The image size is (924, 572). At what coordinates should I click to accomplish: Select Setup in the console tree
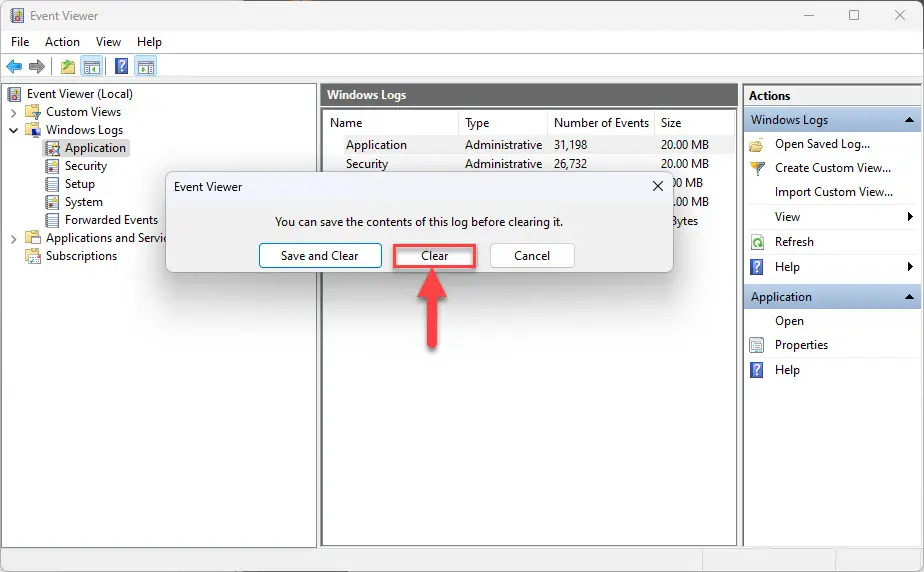pos(80,184)
